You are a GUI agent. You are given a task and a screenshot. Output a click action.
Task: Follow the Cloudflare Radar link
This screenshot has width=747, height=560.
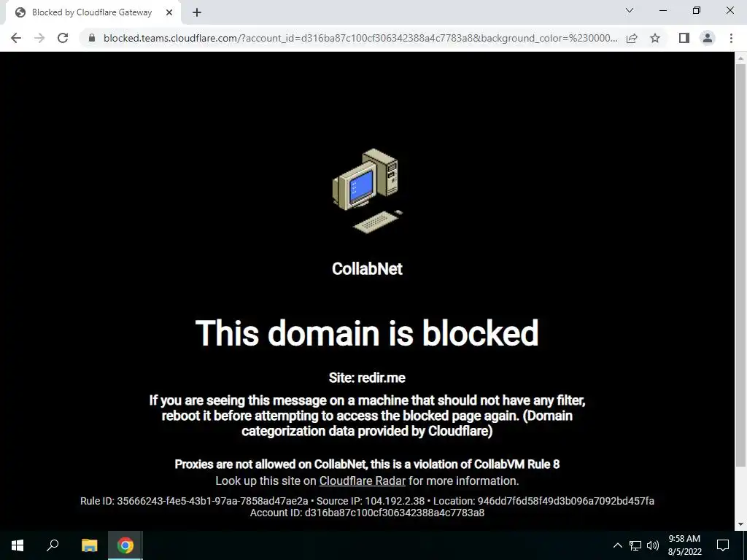362,481
